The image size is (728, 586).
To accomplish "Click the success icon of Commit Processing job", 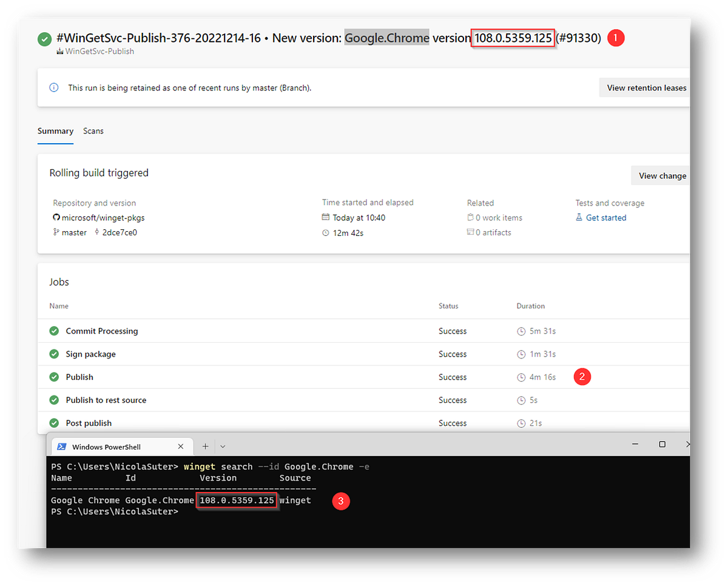I will tap(55, 331).
